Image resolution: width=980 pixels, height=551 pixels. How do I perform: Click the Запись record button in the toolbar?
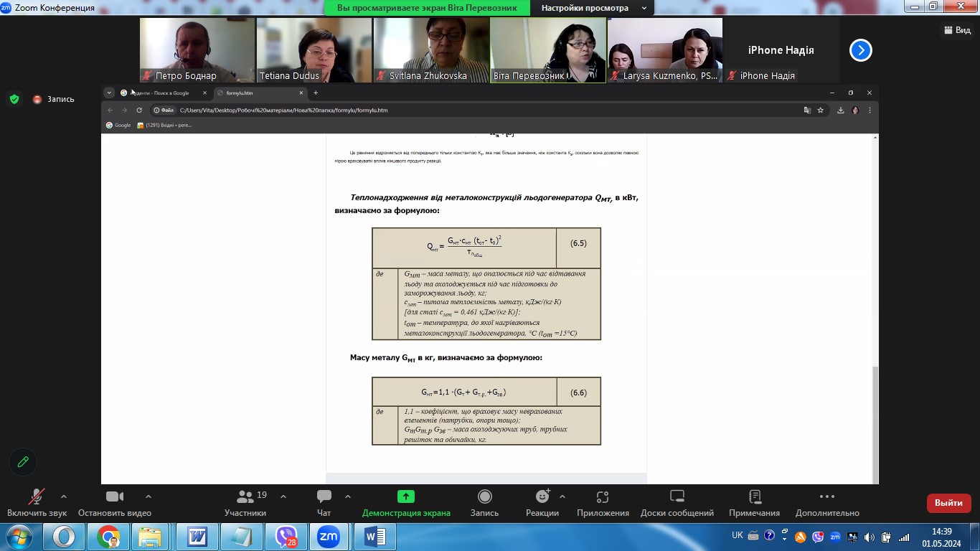click(484, 504)
